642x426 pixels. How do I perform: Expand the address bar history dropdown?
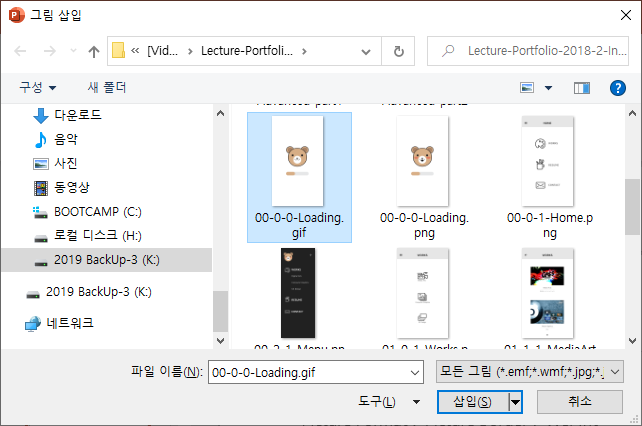click(371, 51)
